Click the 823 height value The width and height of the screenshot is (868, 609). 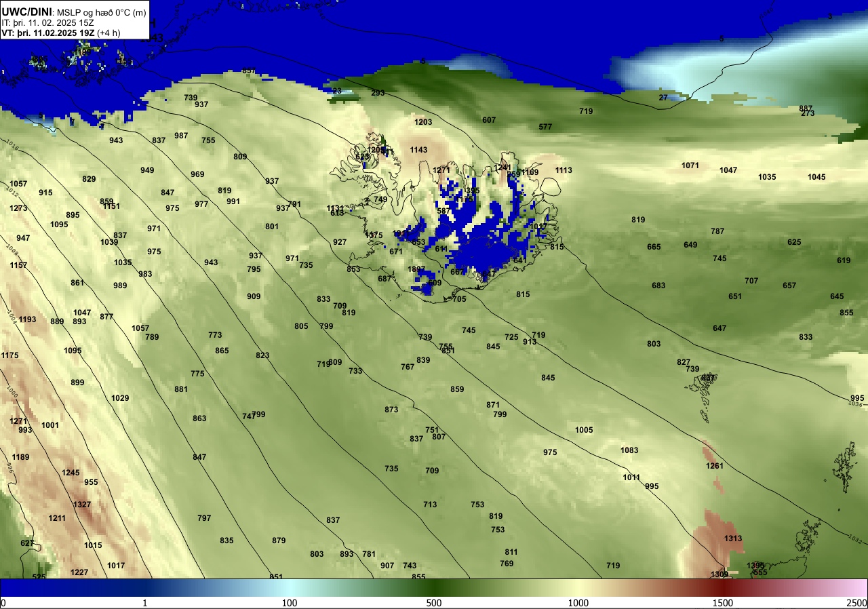tap(262, 355)
